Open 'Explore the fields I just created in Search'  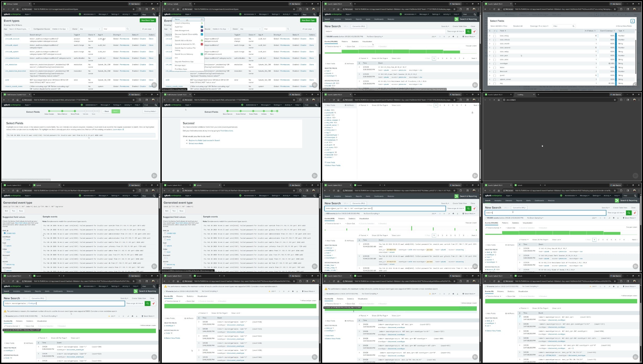(204, 140)
